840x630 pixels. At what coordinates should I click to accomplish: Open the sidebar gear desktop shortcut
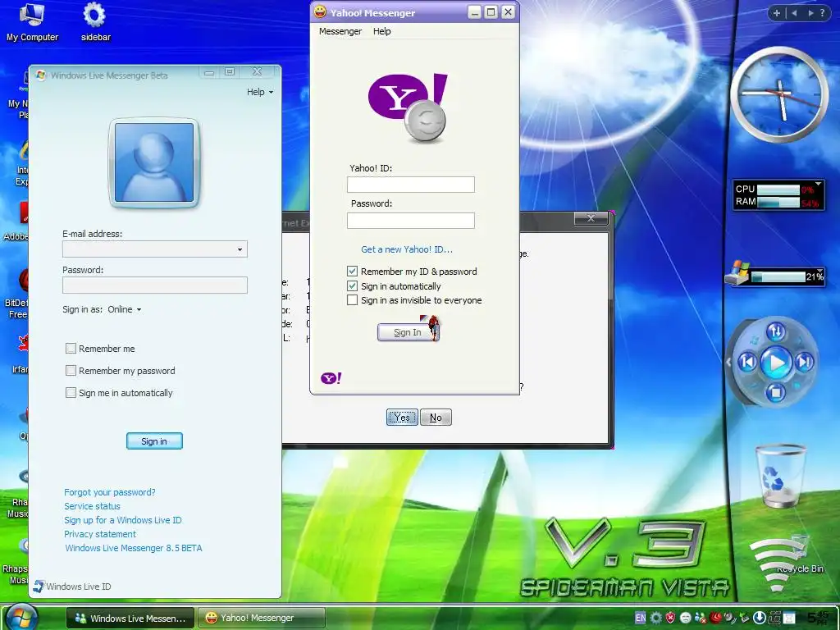click(x=95, y=22)
